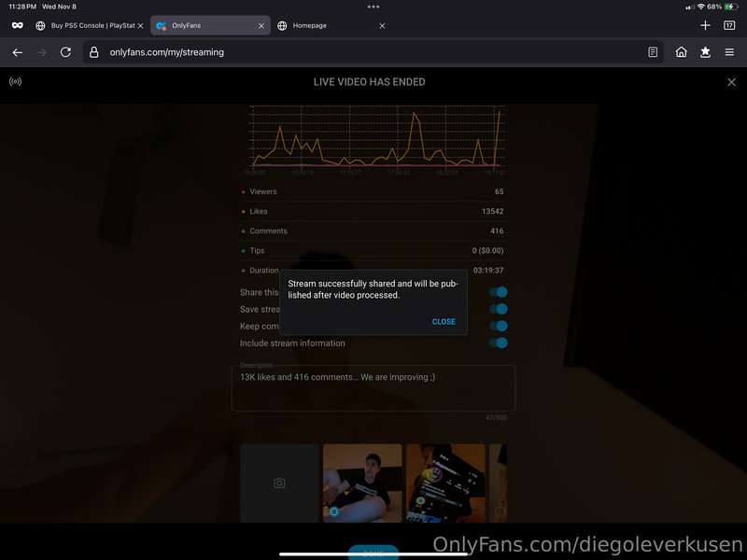Viewport: 747px width, 560px height.
Task: Add a new tab with plus icon
Action: [706, 25]
